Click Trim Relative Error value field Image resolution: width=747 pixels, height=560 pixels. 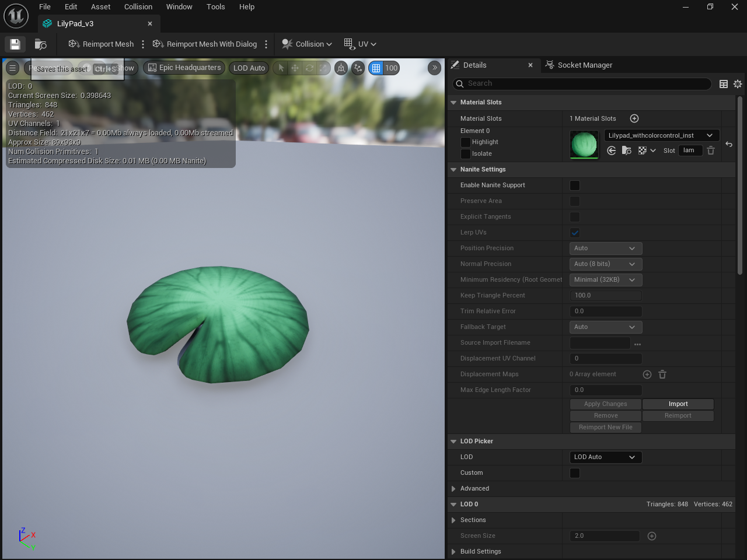tap(606, 311)
